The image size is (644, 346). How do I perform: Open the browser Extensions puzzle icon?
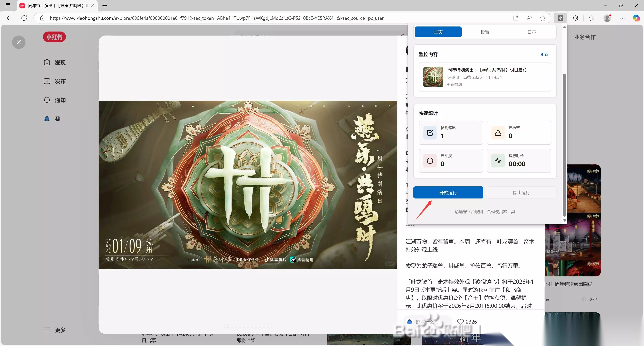coord(576,18)
